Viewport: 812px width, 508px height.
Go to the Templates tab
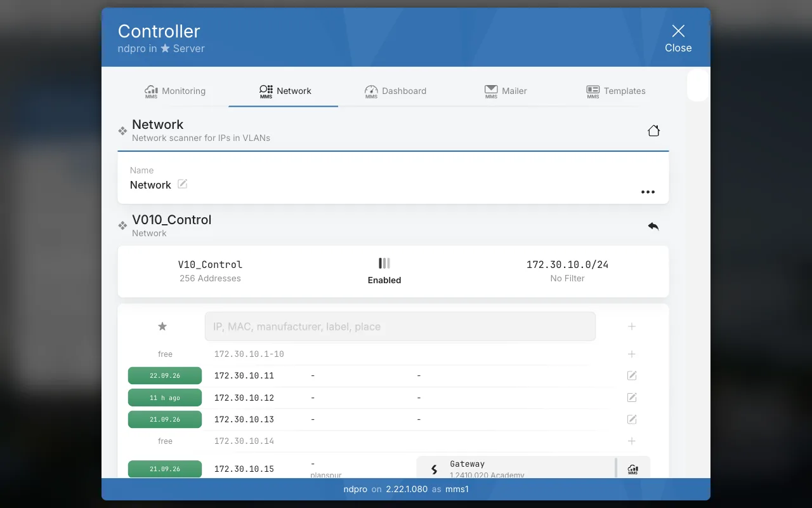(615, 91)
